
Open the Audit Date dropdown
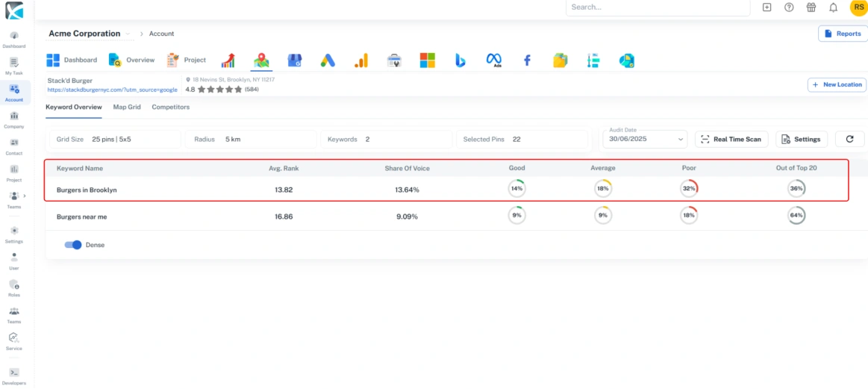point(645,139)
